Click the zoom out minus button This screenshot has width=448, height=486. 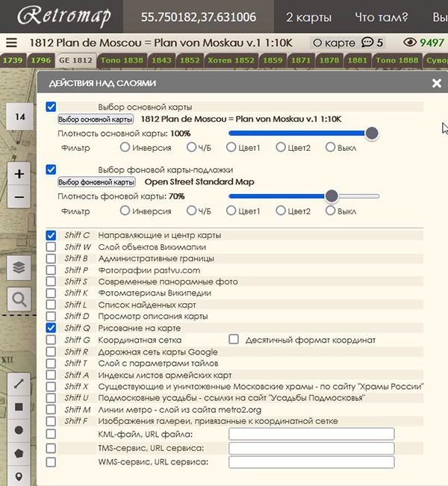click(x=19, y=197)
